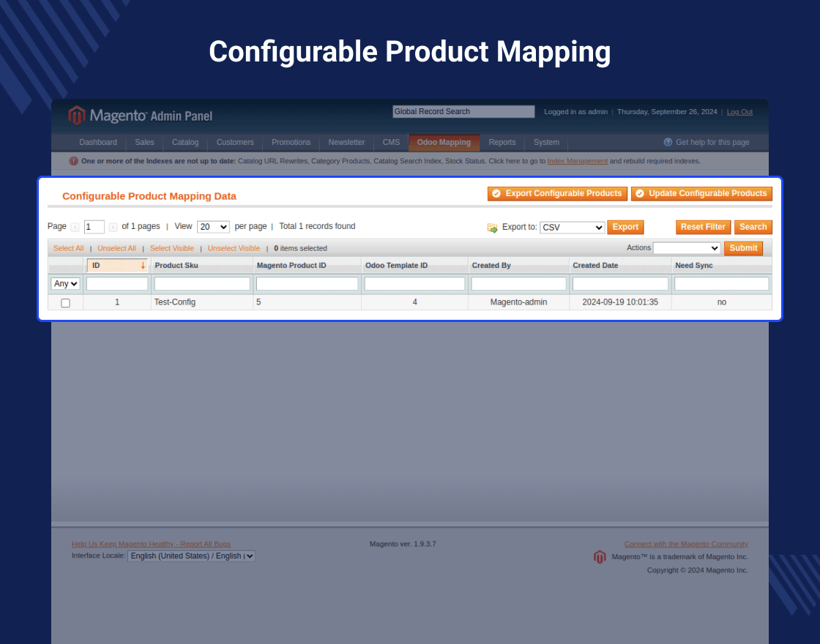Click the 2024-09-19 10:01:35 date cell

coord(620,302)
